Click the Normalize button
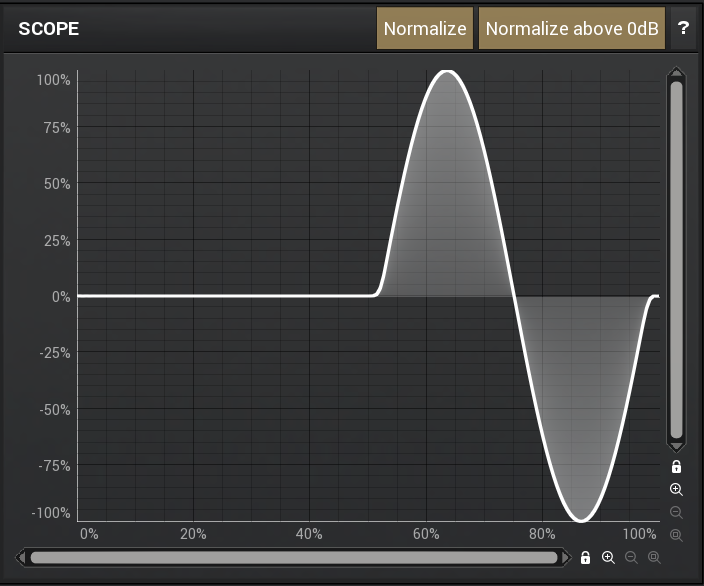This screenshot has height=586, width=704. tap(425, 28)
